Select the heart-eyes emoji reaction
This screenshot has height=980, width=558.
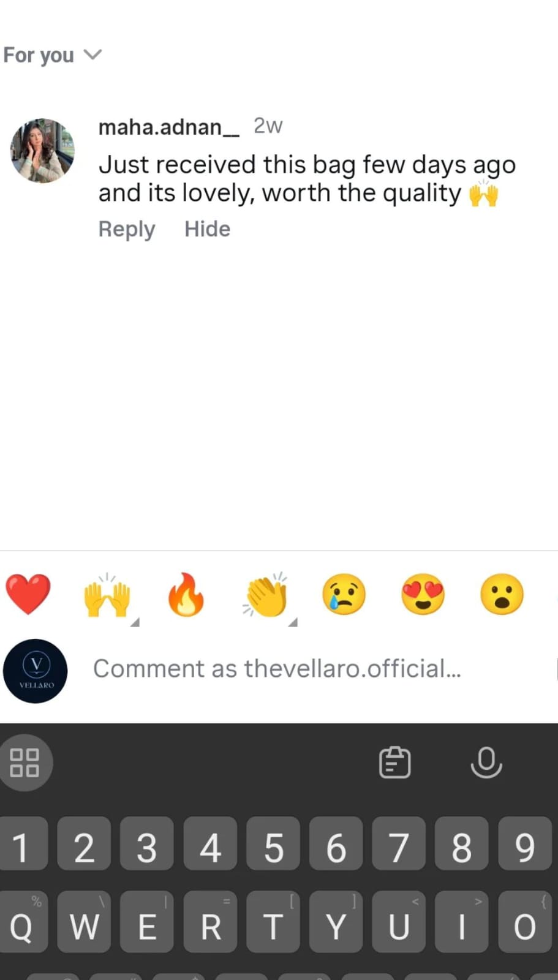423,594
